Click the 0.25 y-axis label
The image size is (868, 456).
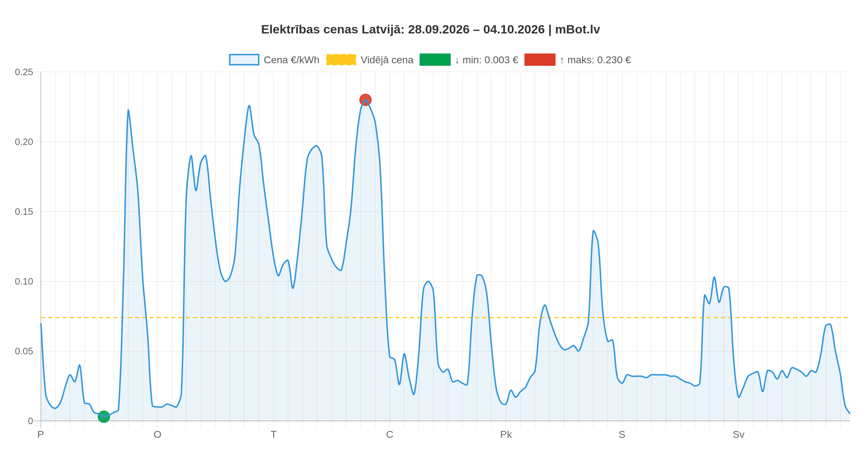tap(24, 72)
